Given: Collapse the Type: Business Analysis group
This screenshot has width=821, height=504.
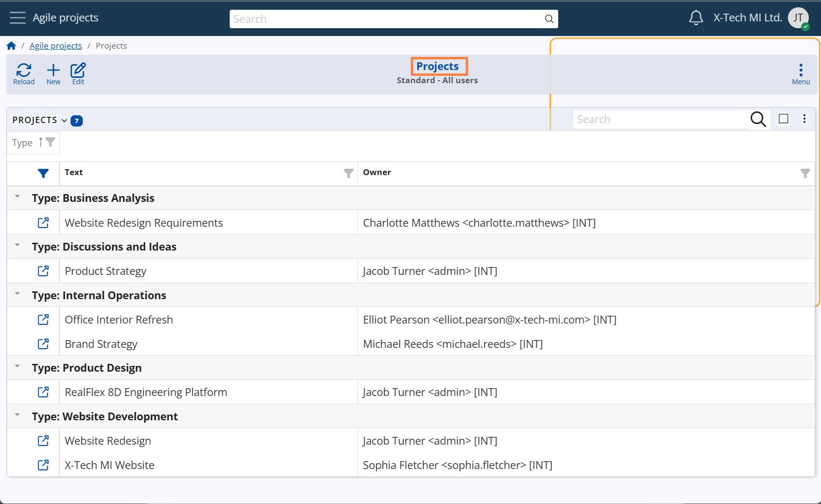Looking at the screenshot, I should tap(18, 197).
